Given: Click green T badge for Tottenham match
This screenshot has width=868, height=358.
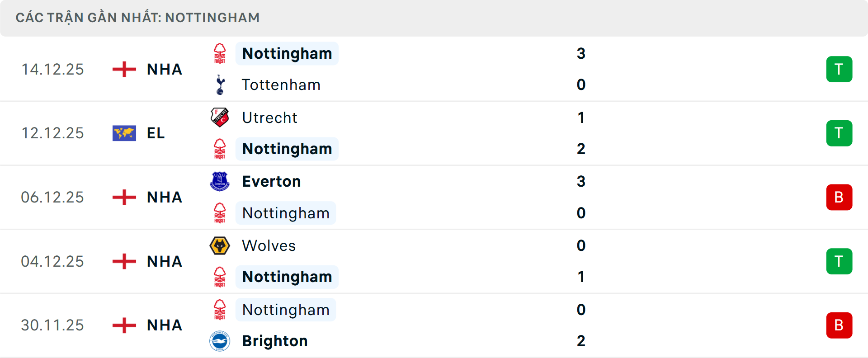Looking at the screenshot, I should tap(839, 69).
